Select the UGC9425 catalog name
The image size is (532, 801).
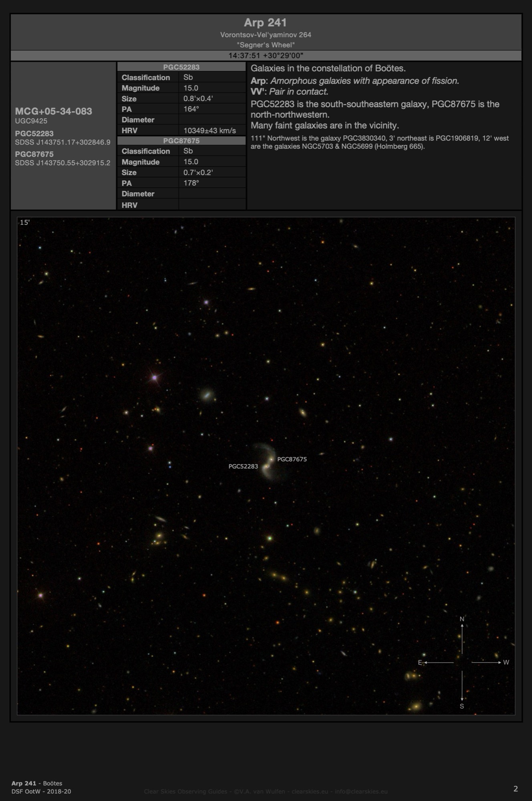(x=31, y=121)
